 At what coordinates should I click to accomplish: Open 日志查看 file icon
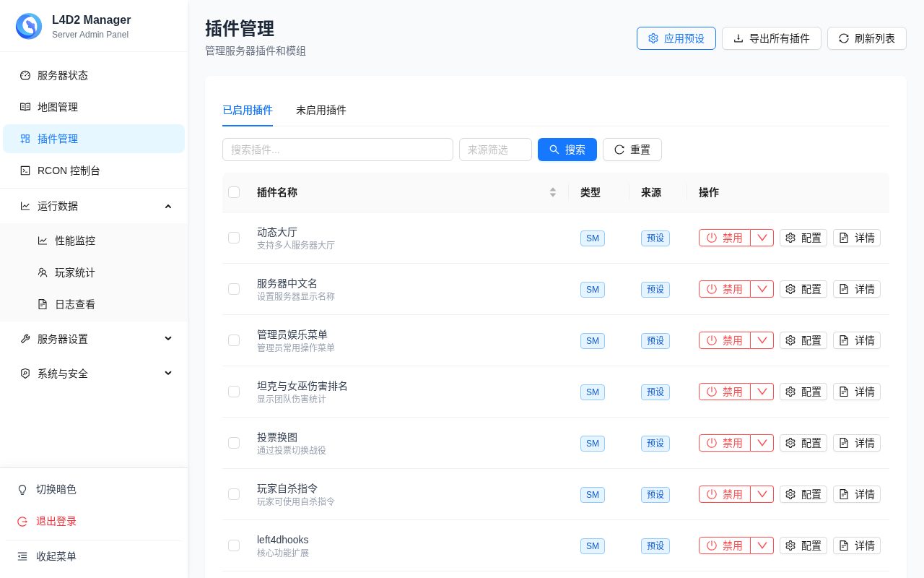[43, 304]
